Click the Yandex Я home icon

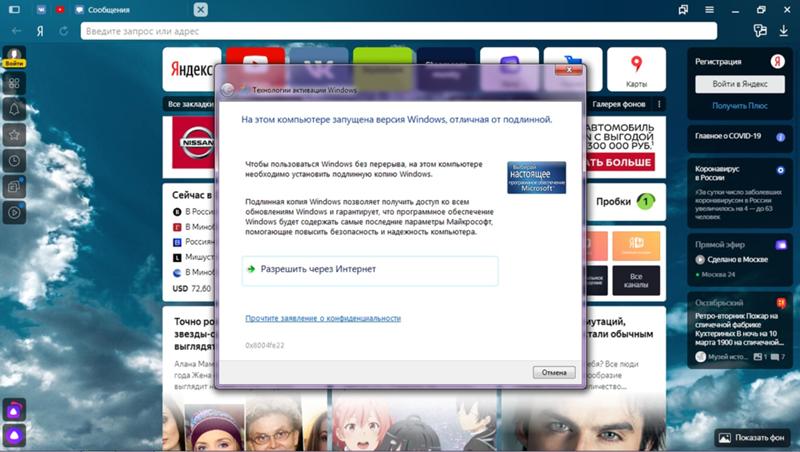(x=40, y=31)
